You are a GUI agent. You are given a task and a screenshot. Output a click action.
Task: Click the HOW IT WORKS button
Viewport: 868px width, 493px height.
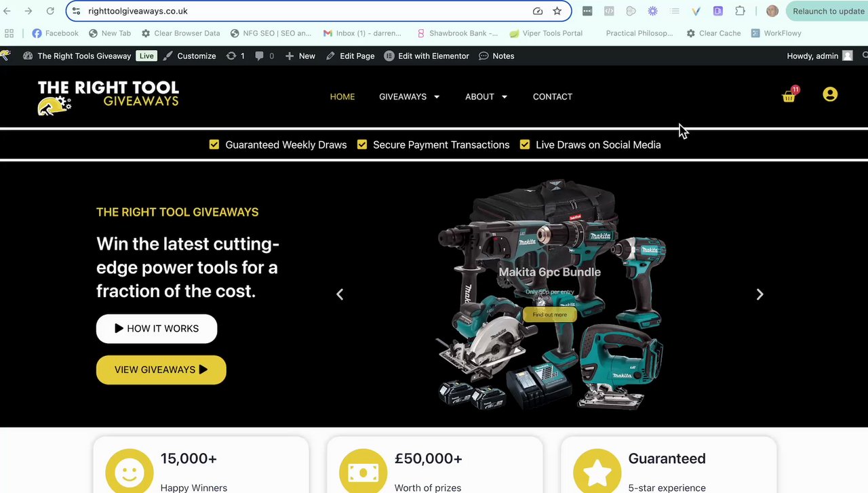(157, 329)
